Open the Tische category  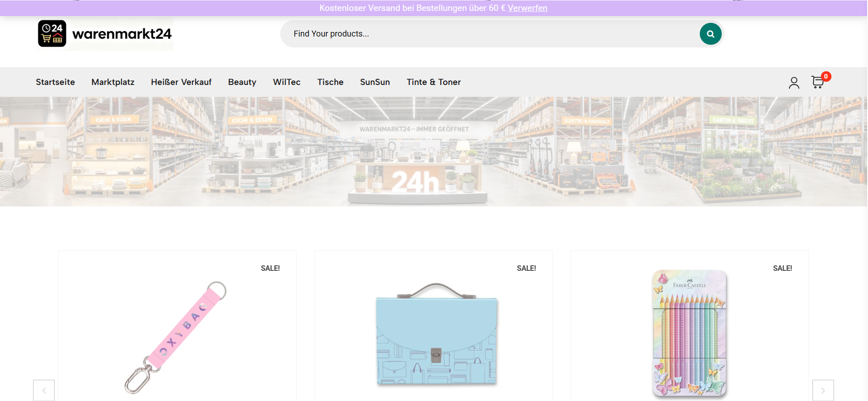click(330, 82)
